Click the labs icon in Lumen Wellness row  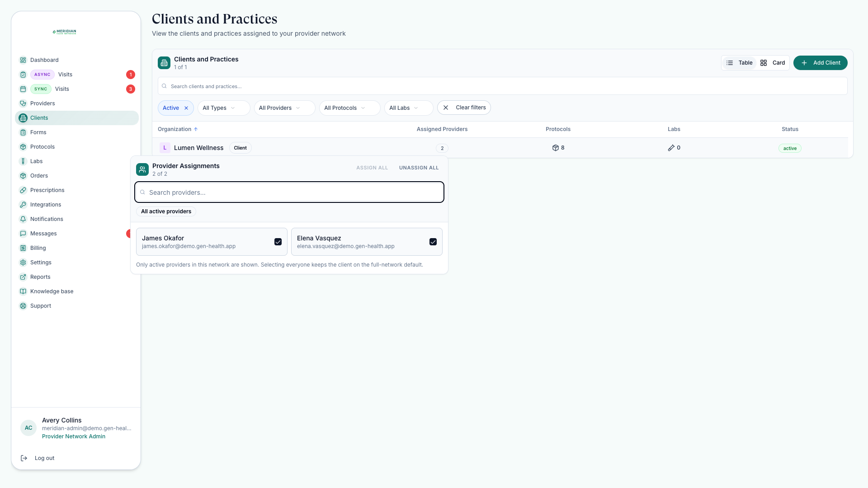click(671, 148)
